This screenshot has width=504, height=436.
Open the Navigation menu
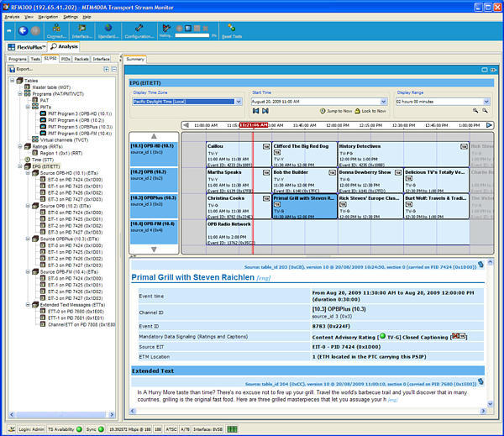pyautogui.click(x=48, y=16)
